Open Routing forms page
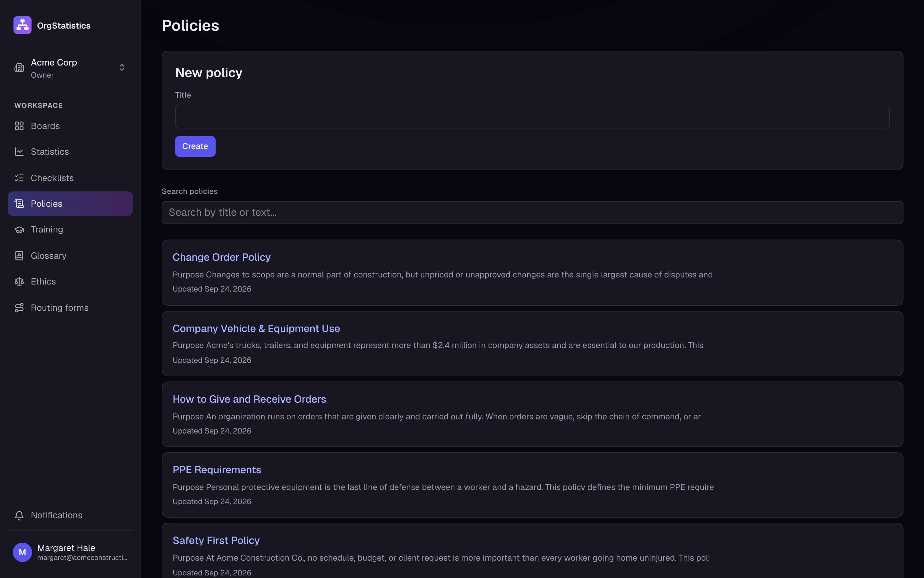This screenshot has height=578, width=924. (x=70, y=308)
